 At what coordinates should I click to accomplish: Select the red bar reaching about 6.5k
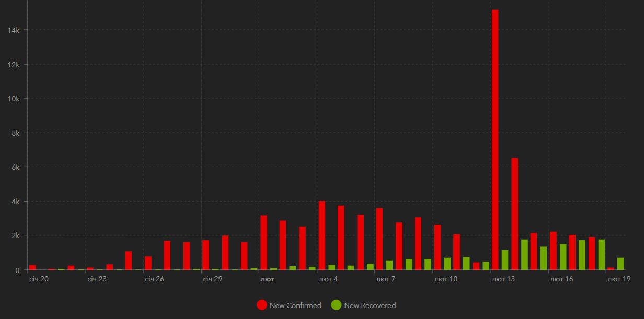coord(514,214)
